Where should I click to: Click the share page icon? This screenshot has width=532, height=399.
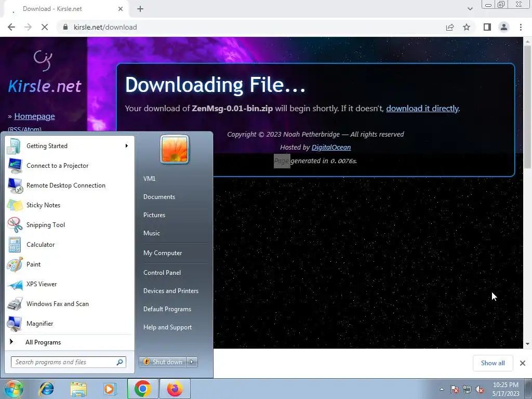click(x=450, y=27)
